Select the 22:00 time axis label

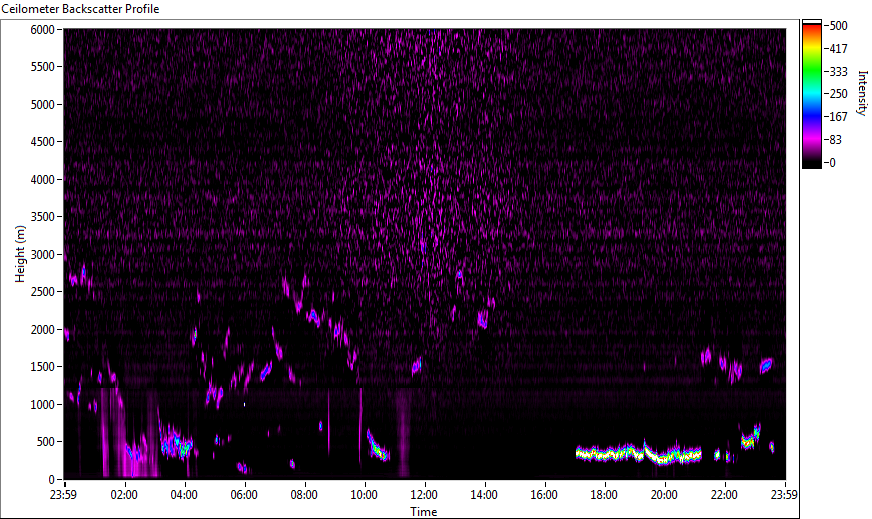[725, 495]
